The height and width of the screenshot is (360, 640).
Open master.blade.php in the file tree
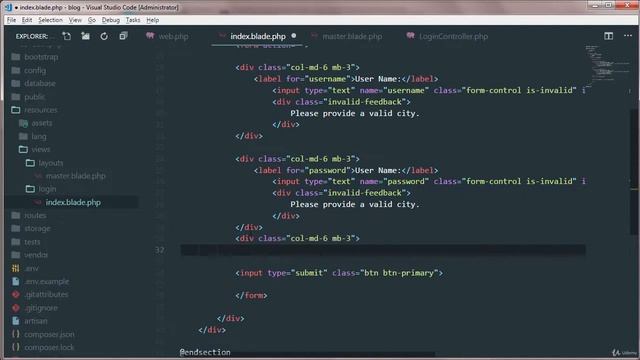(76, 176)
